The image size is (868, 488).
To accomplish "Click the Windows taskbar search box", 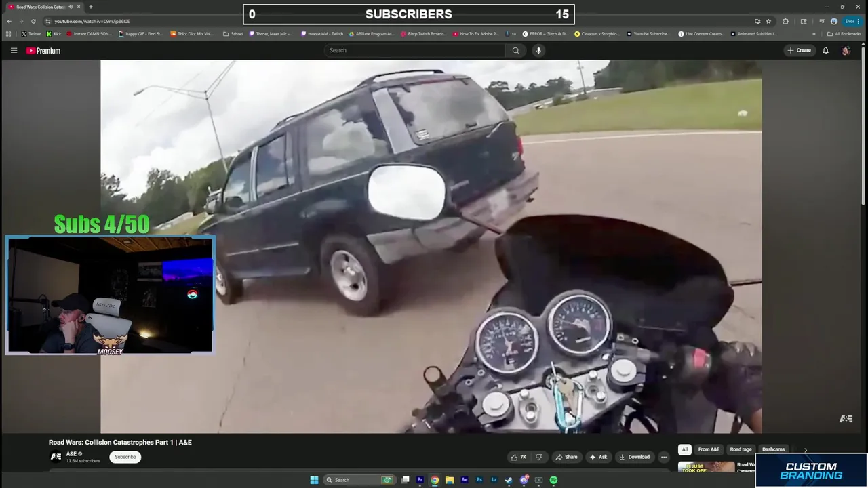I will (359, 480).
